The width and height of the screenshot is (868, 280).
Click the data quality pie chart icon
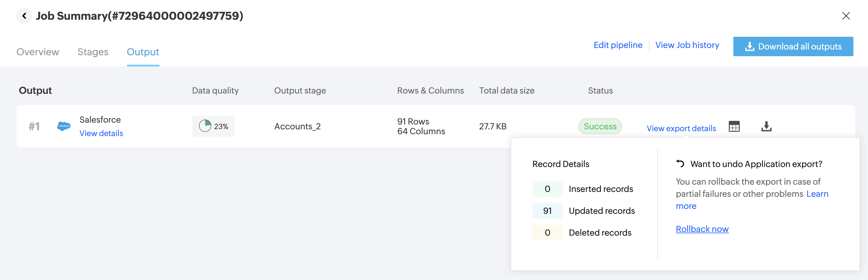click(x=205, y=126)
